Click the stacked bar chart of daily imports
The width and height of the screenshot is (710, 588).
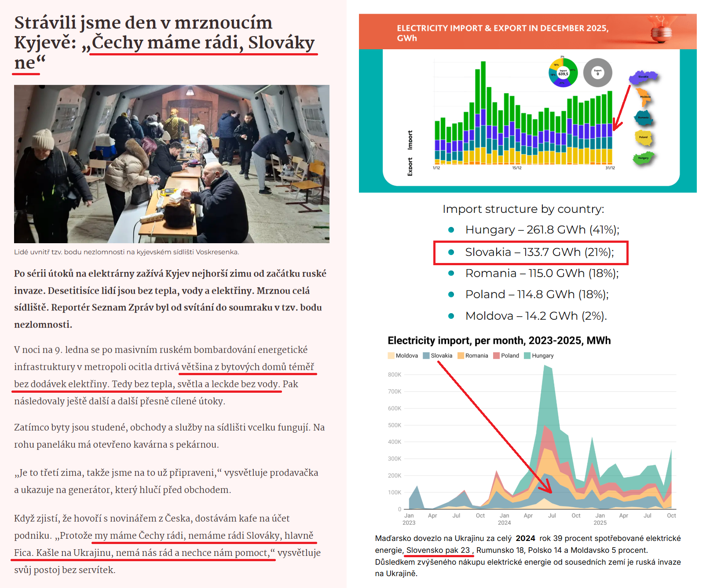click(x=523, y=113)
